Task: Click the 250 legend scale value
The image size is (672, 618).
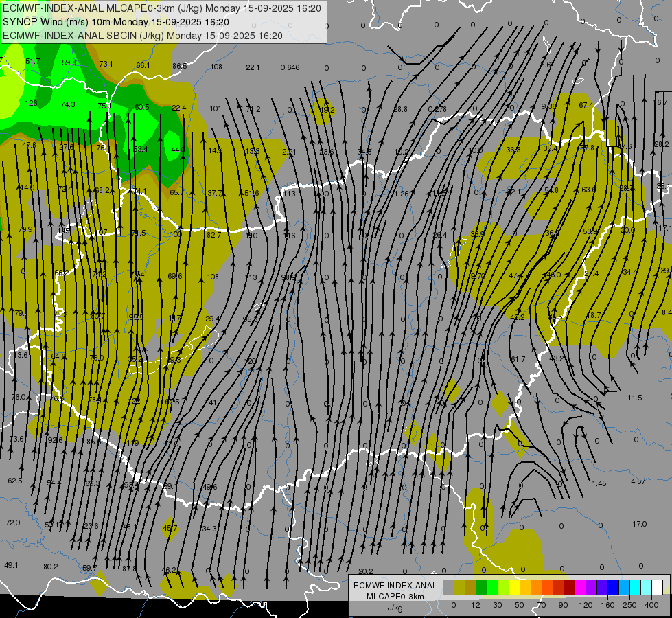Action: (x=629, y=605)
